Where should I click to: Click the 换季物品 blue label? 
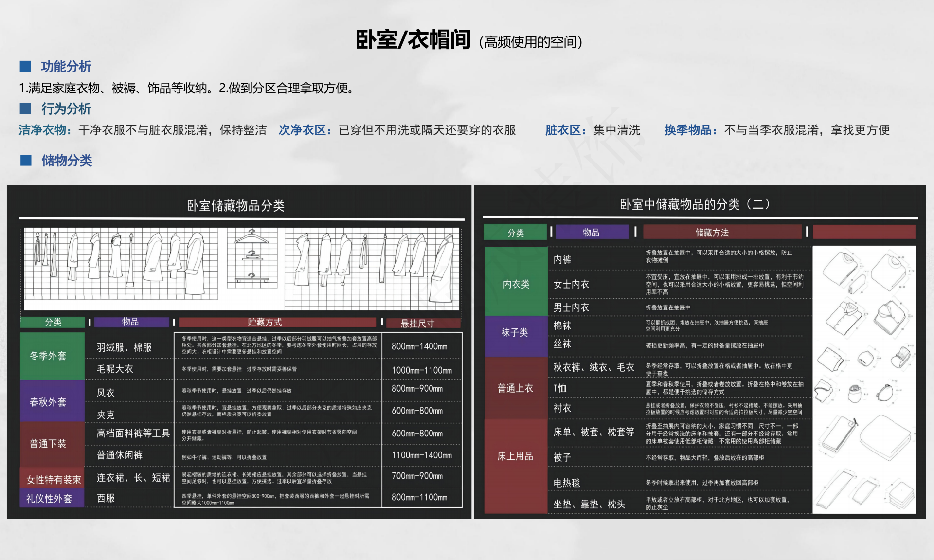point(691,130)
